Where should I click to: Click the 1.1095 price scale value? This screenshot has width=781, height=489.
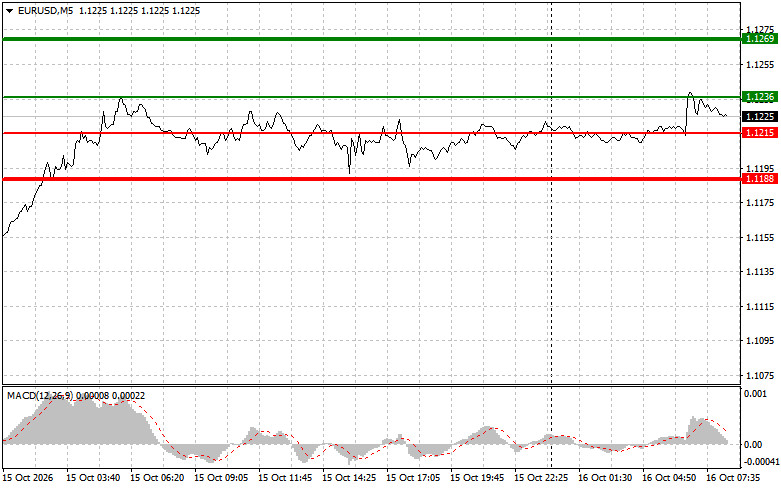pyautogui.click(x=760, y=341)
